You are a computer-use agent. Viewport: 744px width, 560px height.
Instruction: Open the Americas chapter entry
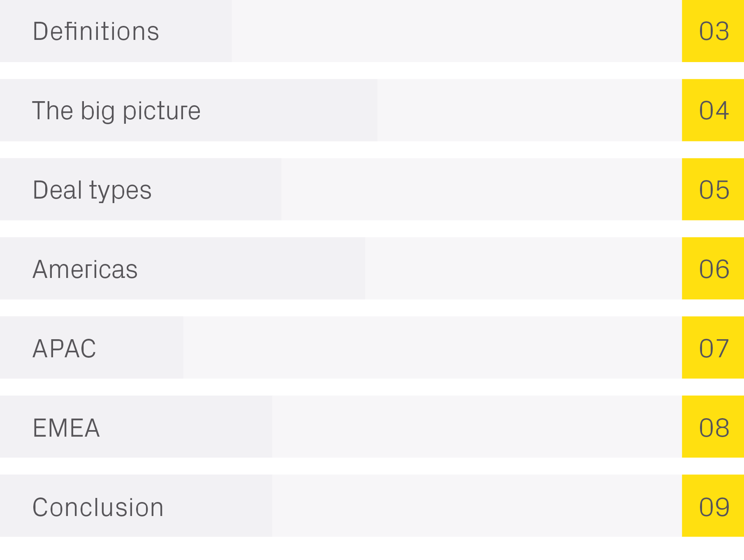pyautogui.click(x=85, y=269)
